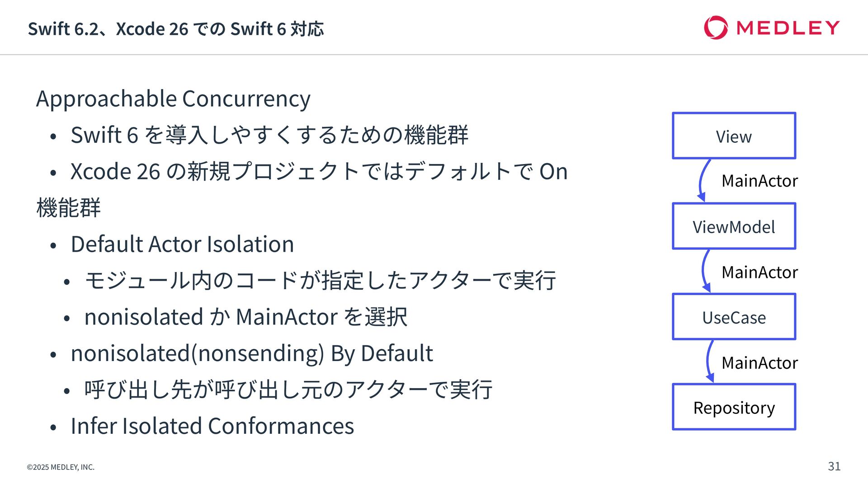Click the Default Actor Isolation bullet
The image size is (868, 488).
182,244
